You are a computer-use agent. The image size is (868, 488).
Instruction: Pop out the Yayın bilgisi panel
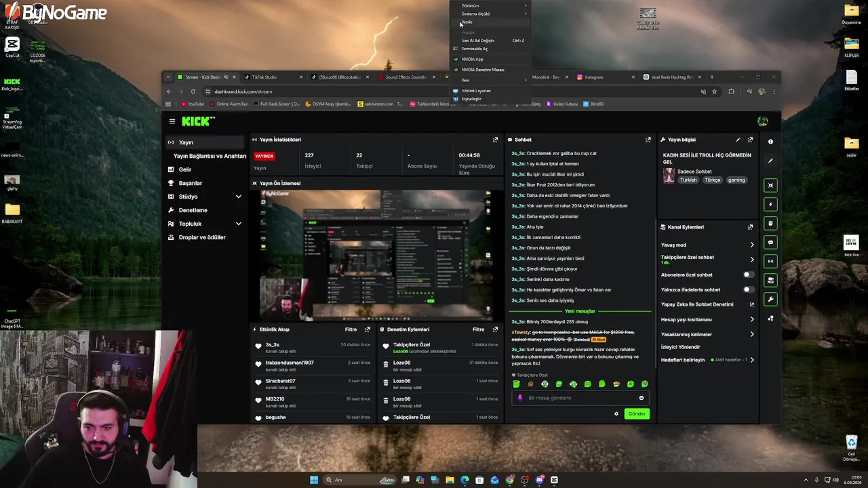coord(750,140)
